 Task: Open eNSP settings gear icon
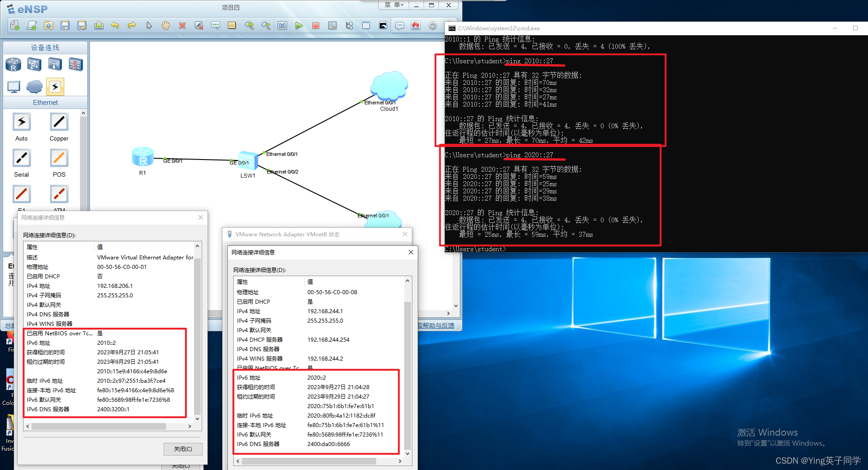click(433, 25)
